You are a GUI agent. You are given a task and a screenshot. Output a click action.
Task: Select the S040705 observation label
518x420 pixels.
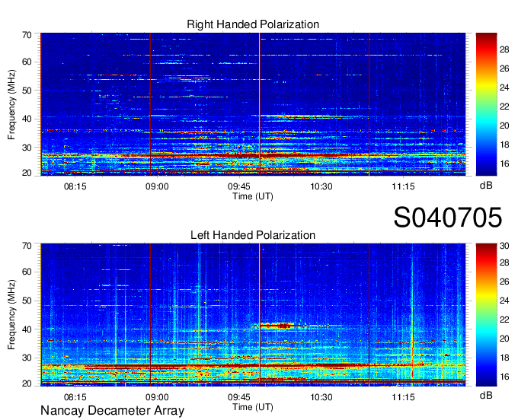tap(448, 218)
